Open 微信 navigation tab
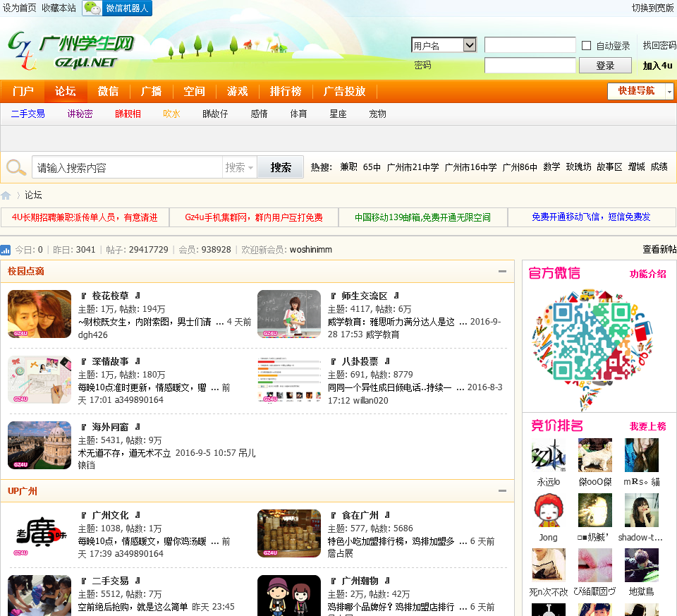 108,91
